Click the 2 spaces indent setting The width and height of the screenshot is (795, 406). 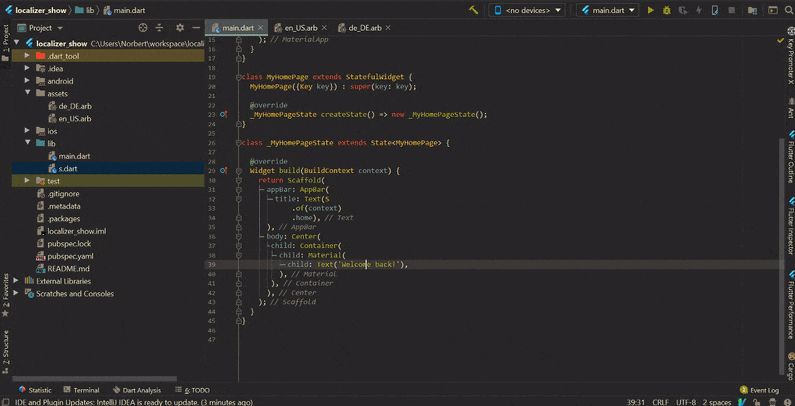[x=716, y=402]
